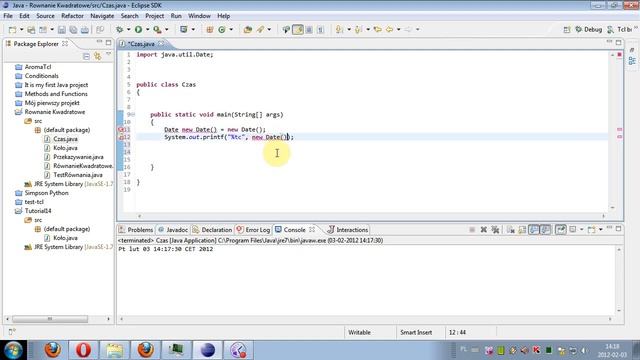Screen dimensions: 640x360
Task: Click the Save toolbar icon
Action: coord(62,29)
